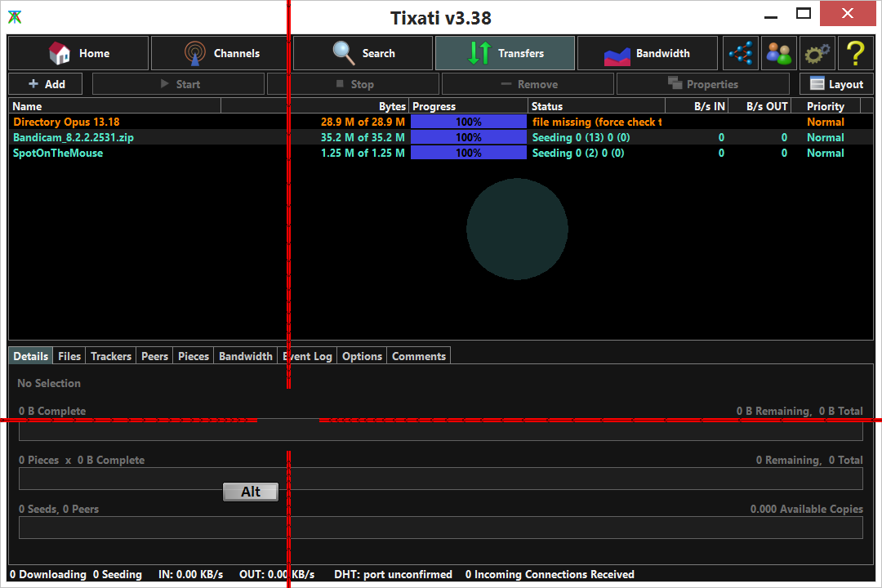The image size is (882, 588).
Task: Open the Bandwidth chart section
Action: pyautogui.click(x=647, y=53)
